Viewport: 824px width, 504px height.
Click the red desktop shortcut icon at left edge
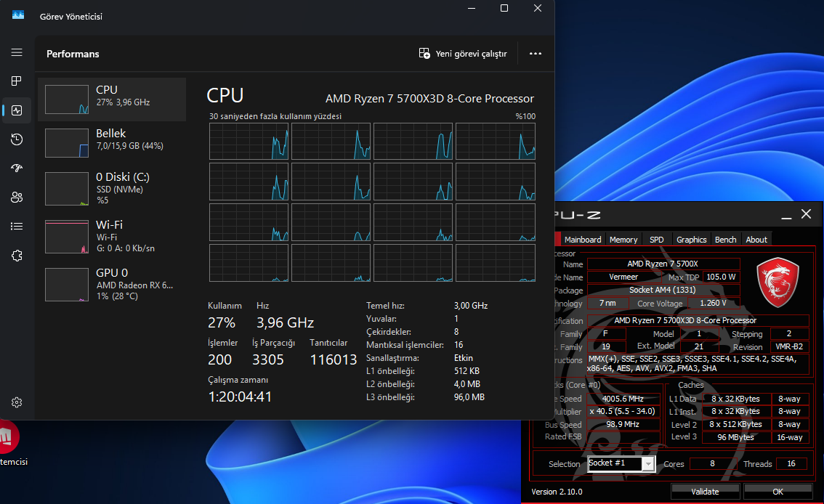point(9,436)
